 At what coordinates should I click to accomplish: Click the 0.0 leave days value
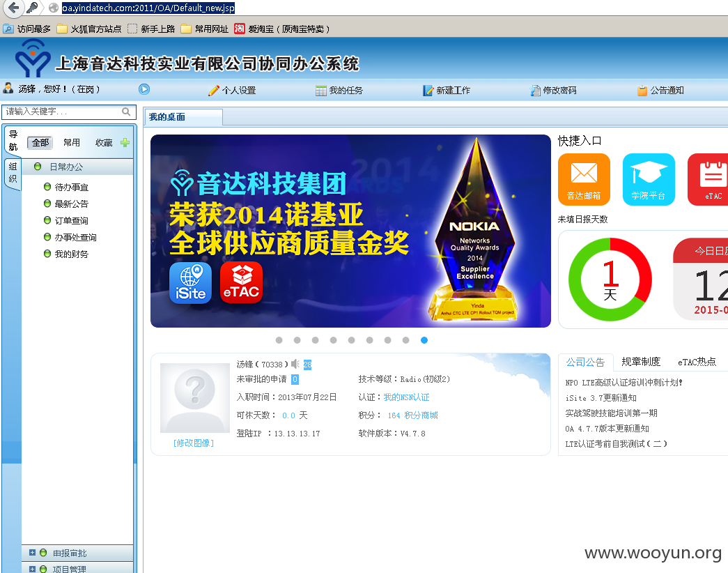tap(289, 415)
